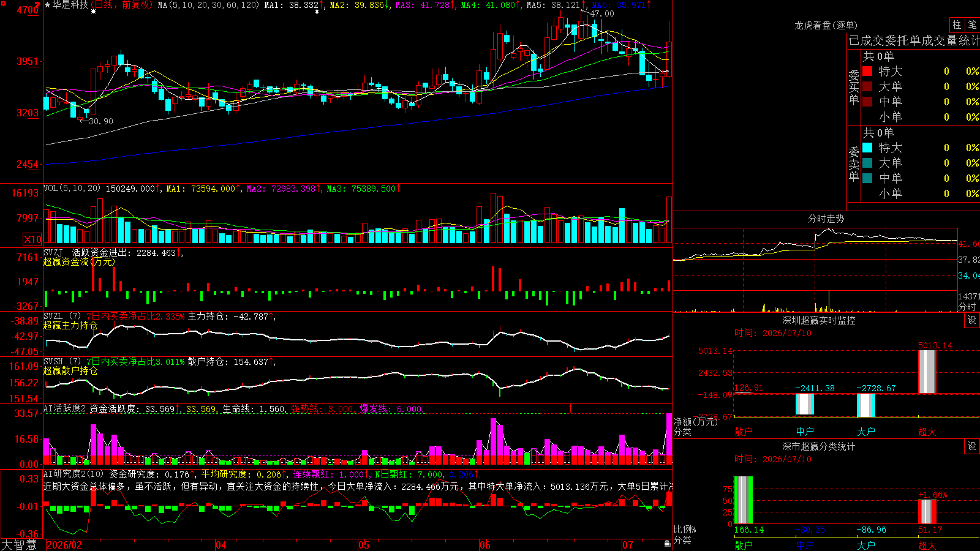This screenshot has width=980, height=551.
Task: Click the 超大 bar valued 5013.14
Action: [927, 372]
